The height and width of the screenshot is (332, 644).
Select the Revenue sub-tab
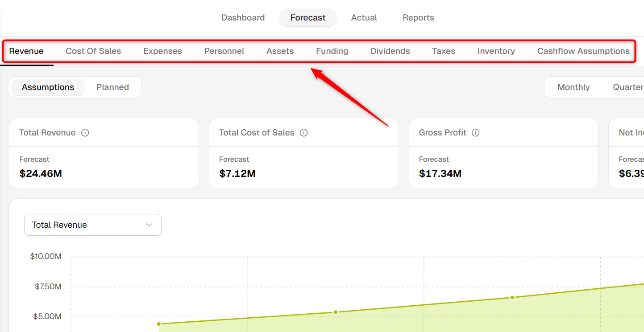click(26, 51)
